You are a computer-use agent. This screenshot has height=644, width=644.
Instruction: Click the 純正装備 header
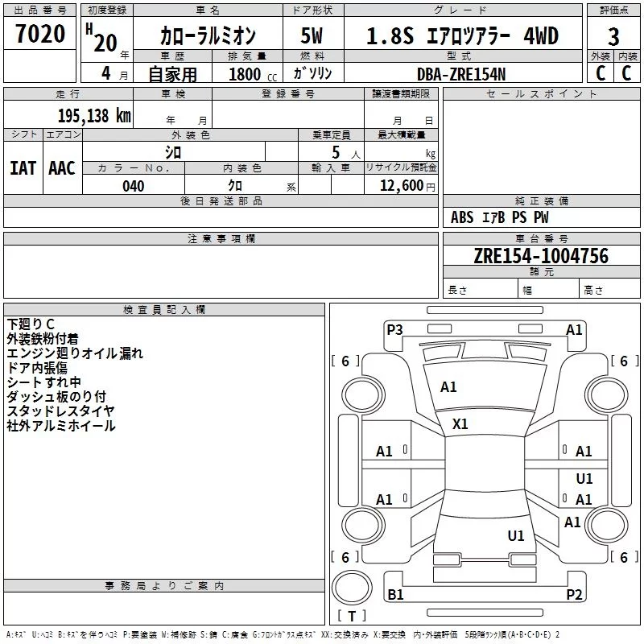tap(541, 200)
